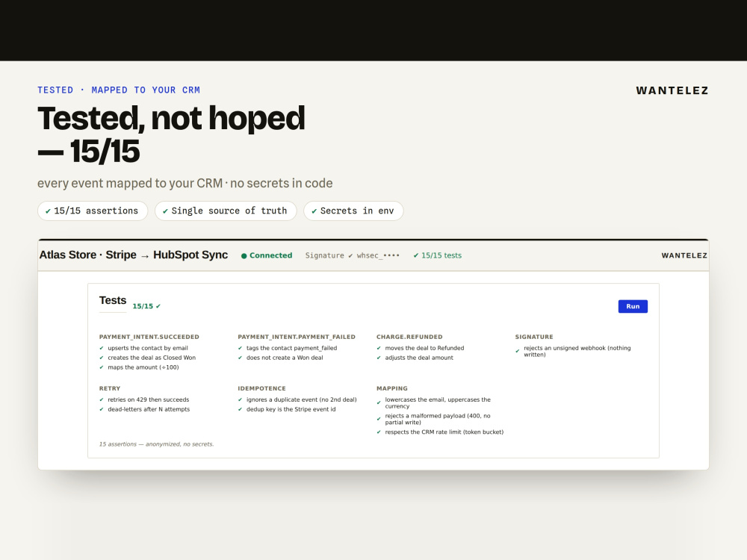
Task: Click 'rejects an unsigned webhook' test text
Action: point(577,352)
